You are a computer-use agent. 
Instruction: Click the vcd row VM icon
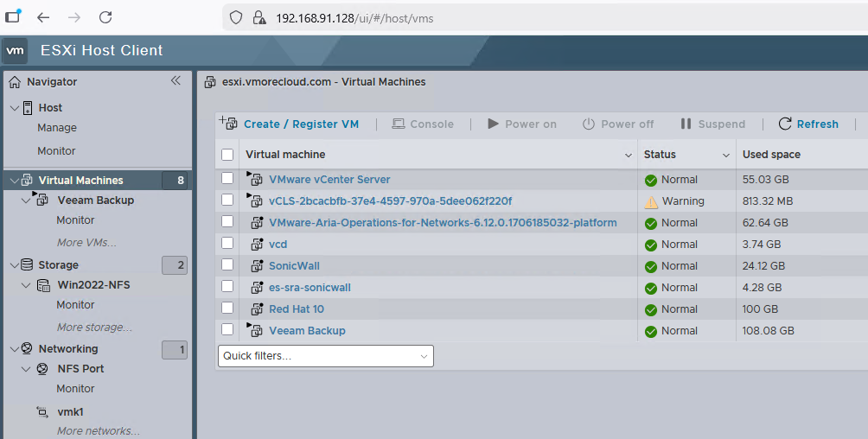[257, 245]
